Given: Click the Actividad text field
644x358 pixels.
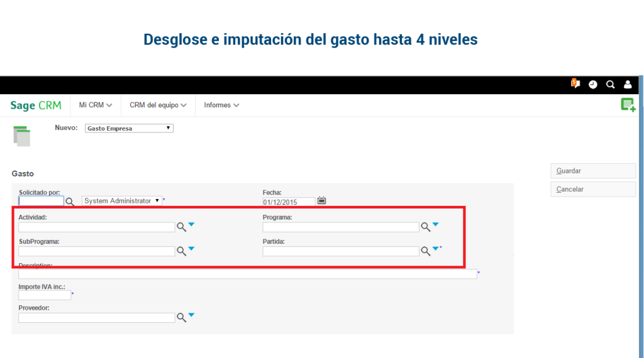Looking at the screenshot, I should tap(96, 227).
